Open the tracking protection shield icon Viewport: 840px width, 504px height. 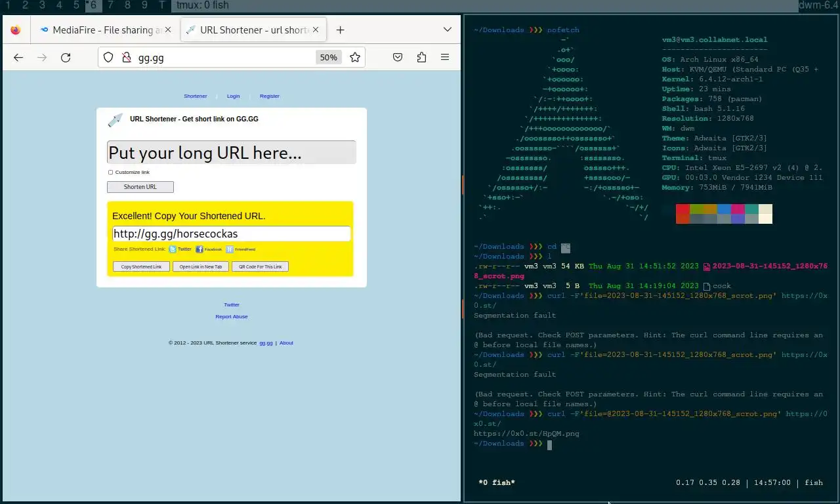point(109,58)
